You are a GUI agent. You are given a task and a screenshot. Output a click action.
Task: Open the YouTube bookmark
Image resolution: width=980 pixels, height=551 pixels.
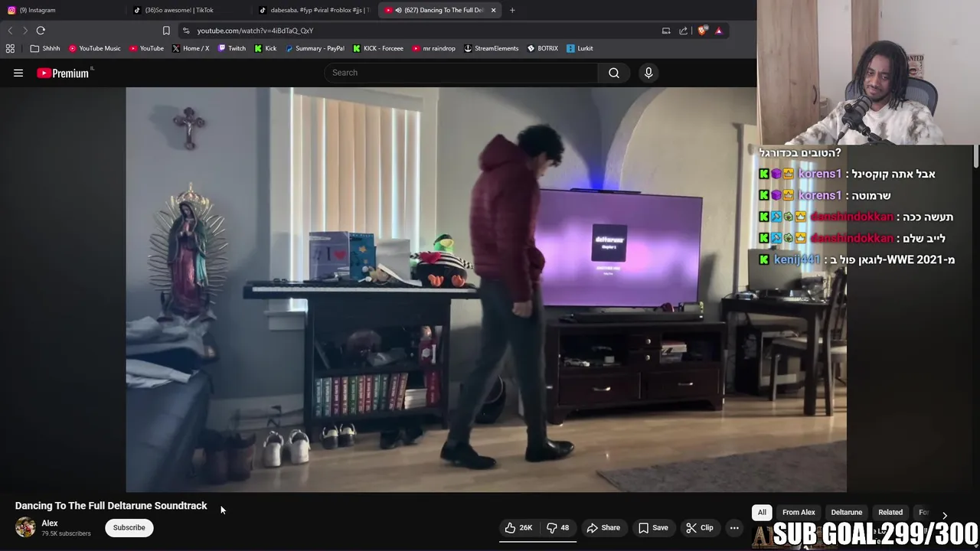pyautogui.click(x=146, y=48)
